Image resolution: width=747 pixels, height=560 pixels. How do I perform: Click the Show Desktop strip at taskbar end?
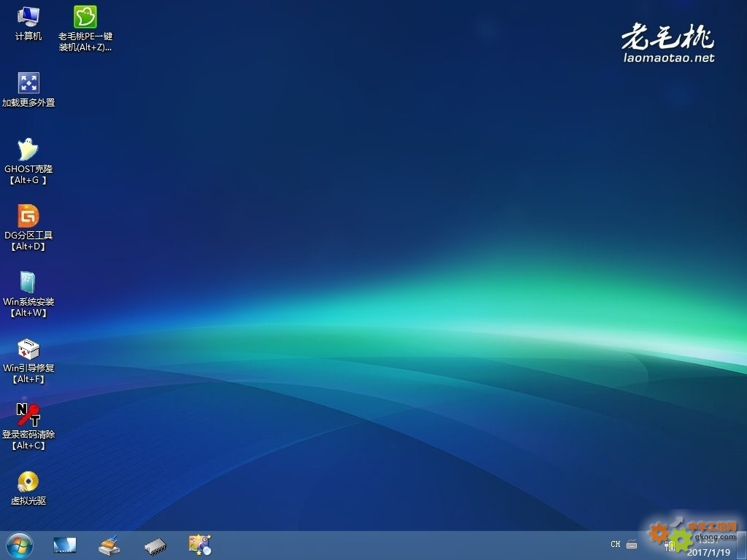tap(742, 545)
